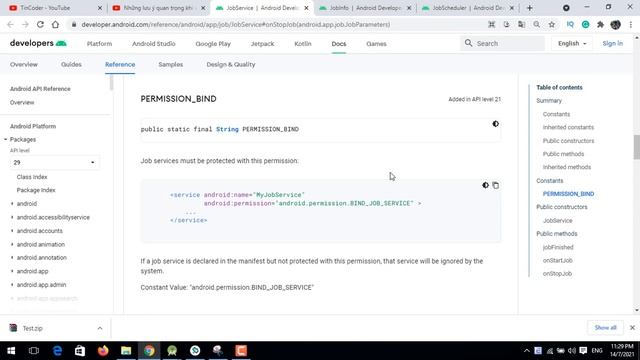
Task: Close the downloads bar
Action: [632, 328]
